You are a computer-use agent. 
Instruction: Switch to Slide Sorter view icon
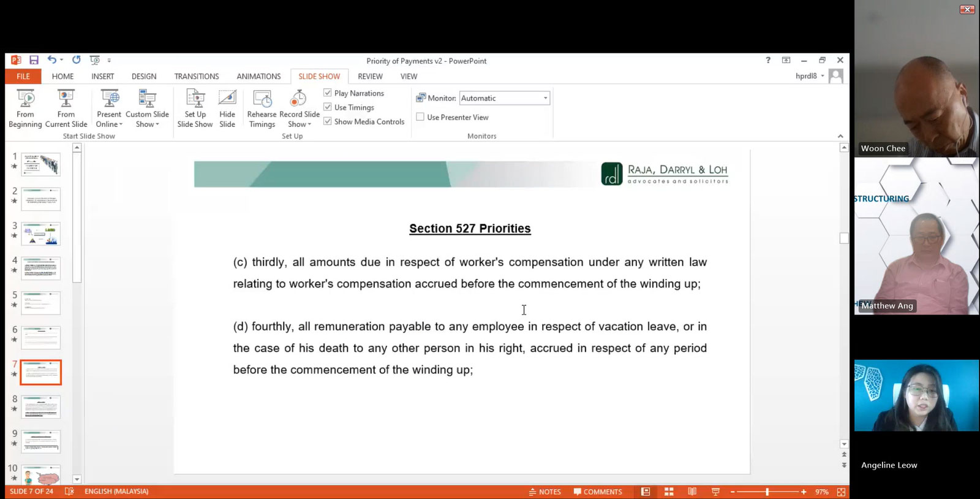[669, 492]
